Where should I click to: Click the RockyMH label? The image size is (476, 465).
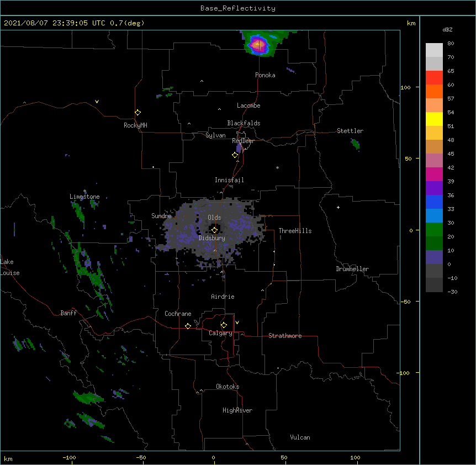coord(135,125)
